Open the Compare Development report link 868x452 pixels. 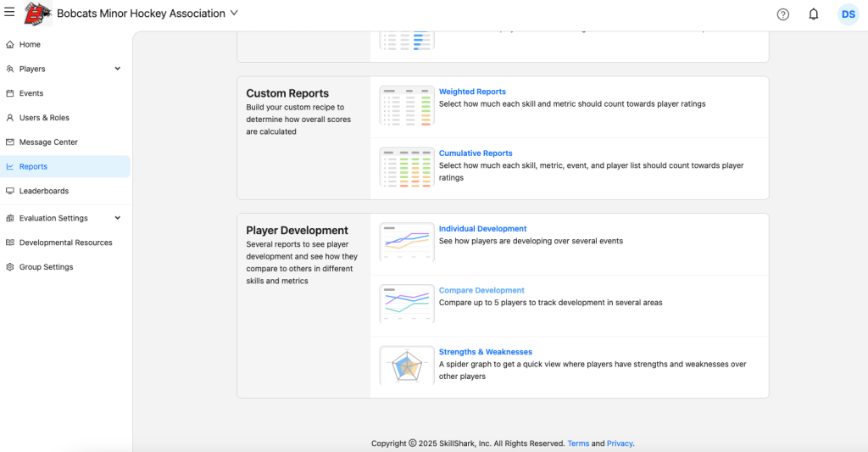pos(481,290)
